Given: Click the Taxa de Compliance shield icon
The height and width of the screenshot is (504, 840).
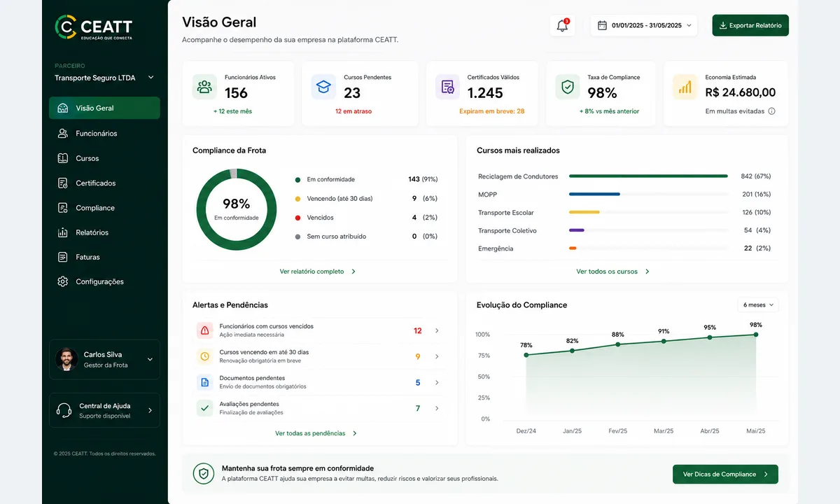Looking at the screenshot, I should coord(568,87).
